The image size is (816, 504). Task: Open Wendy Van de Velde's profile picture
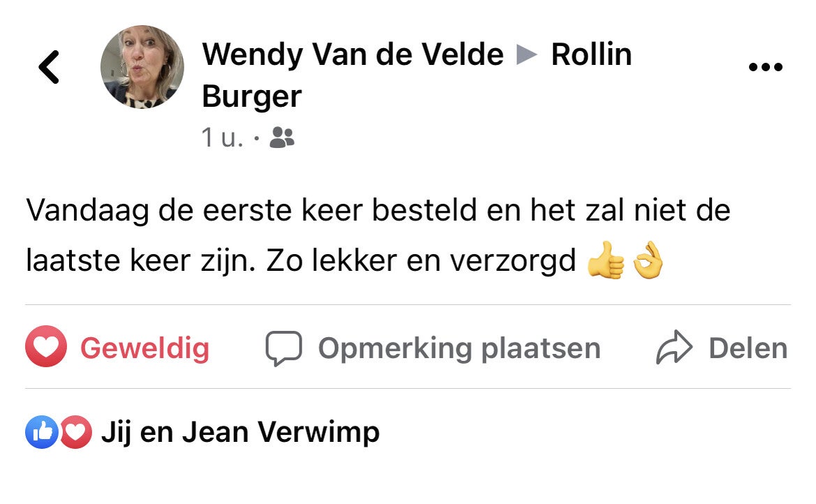tap(142, 66)
